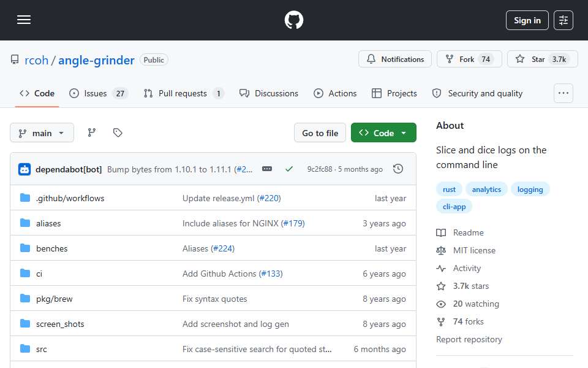Click fork icon beside 74 forks
This screenshot has height=368, width=588.
(x=441, y=322)
